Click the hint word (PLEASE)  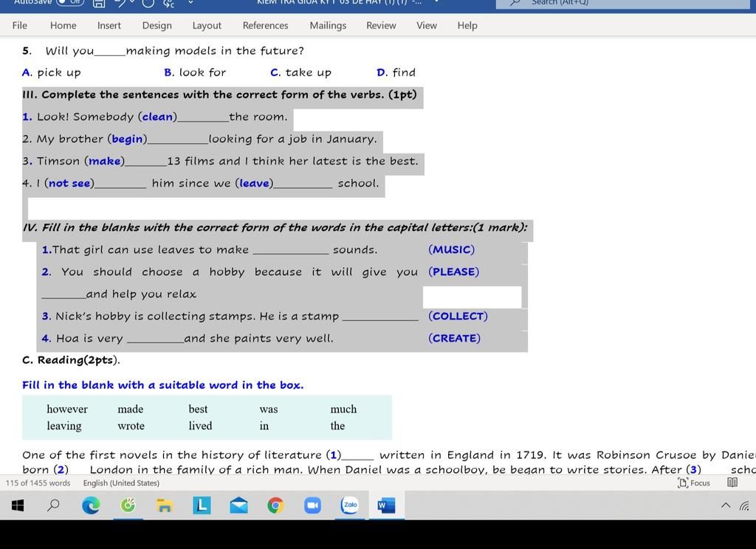coord(454,272)
